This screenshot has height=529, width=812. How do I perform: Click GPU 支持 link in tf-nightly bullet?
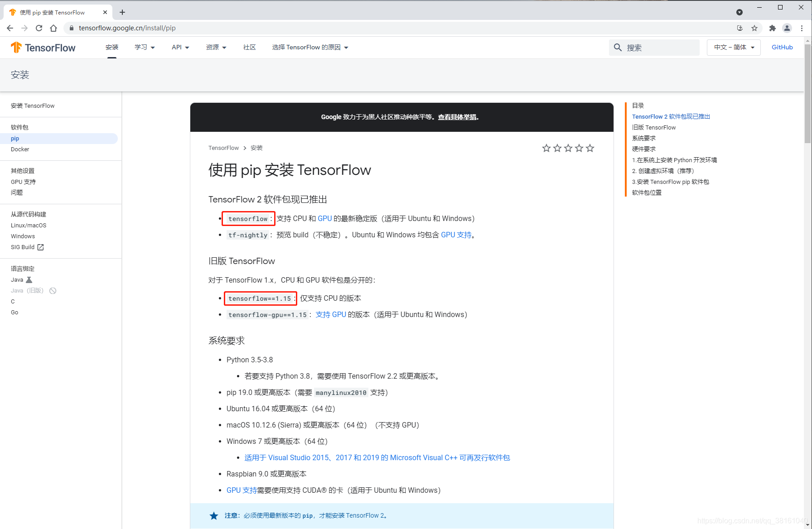[456, 235]
